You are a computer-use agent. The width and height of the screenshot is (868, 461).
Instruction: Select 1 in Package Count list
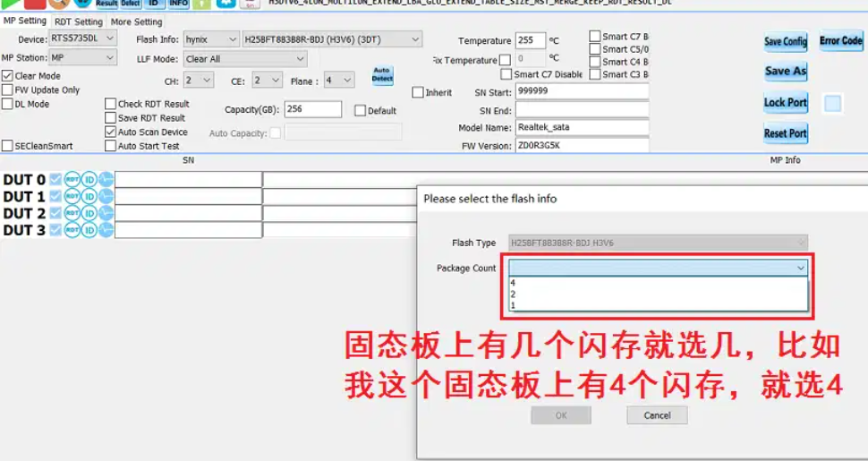(x=659, y=305)
